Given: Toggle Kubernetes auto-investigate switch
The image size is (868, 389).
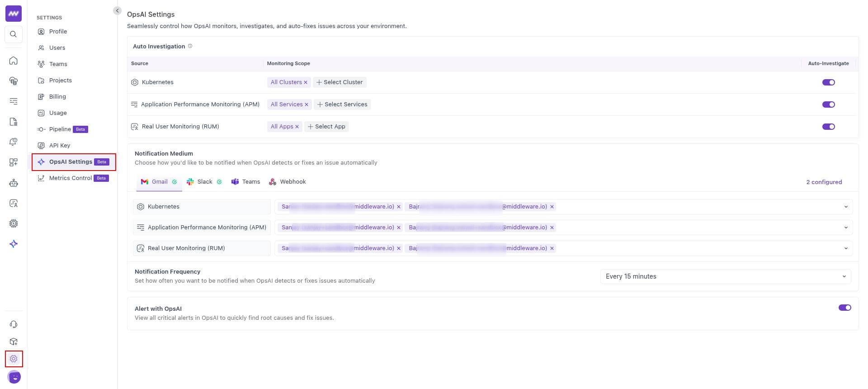Looking at the screenshot, I should point(828,82).
